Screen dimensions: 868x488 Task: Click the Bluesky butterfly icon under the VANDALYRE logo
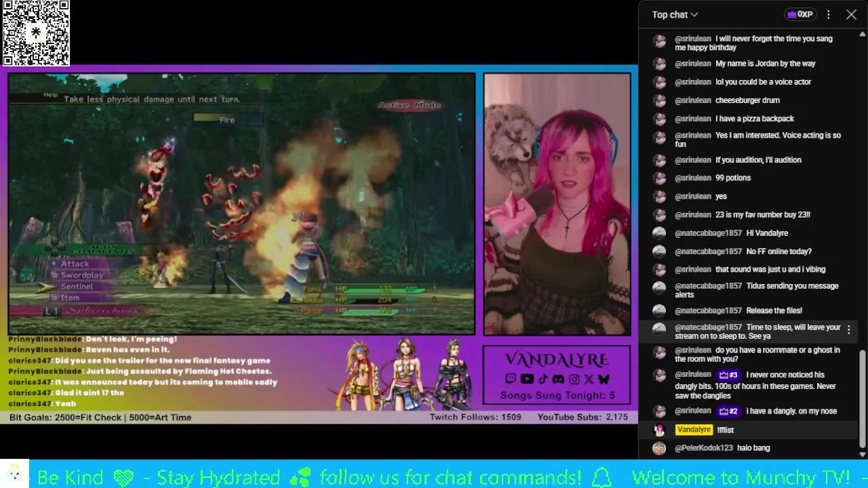pos(604,379)
